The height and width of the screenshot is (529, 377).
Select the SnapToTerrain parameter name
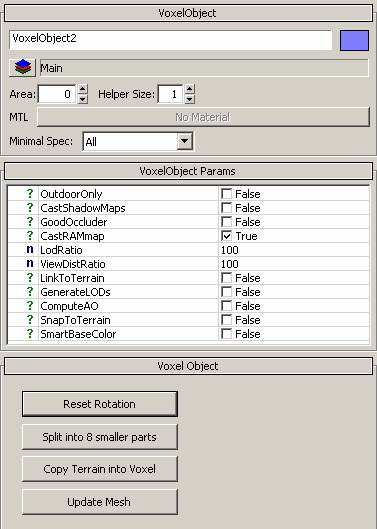click(75, 320)
